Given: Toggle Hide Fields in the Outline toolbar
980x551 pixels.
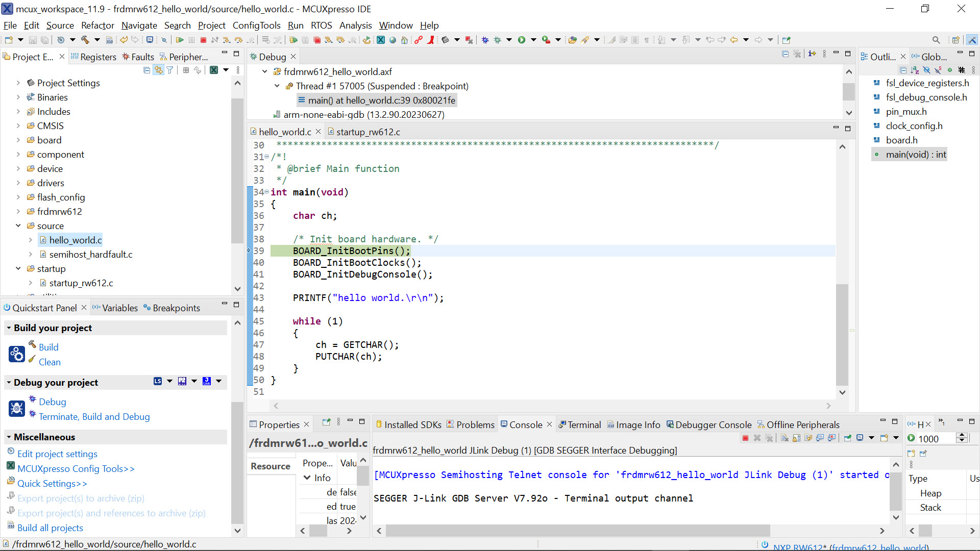Looking at the screenshot, I should pos(926,70).
